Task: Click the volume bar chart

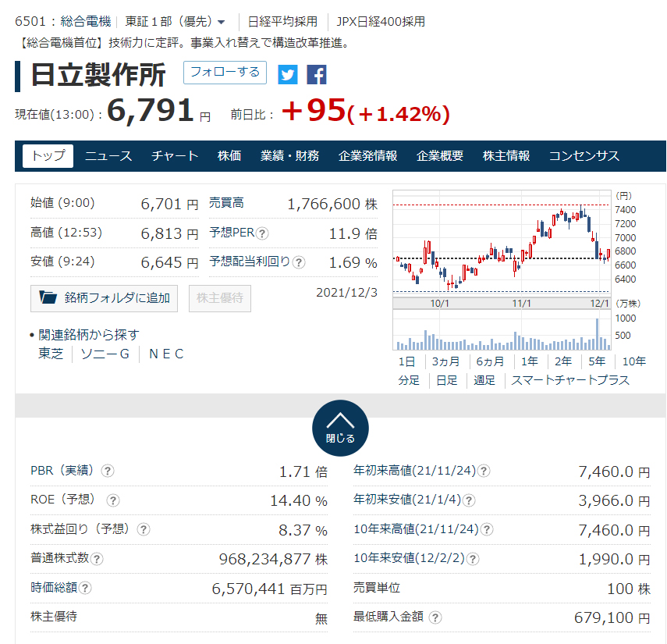Action: pyautogui.click(x=502, y=330)
